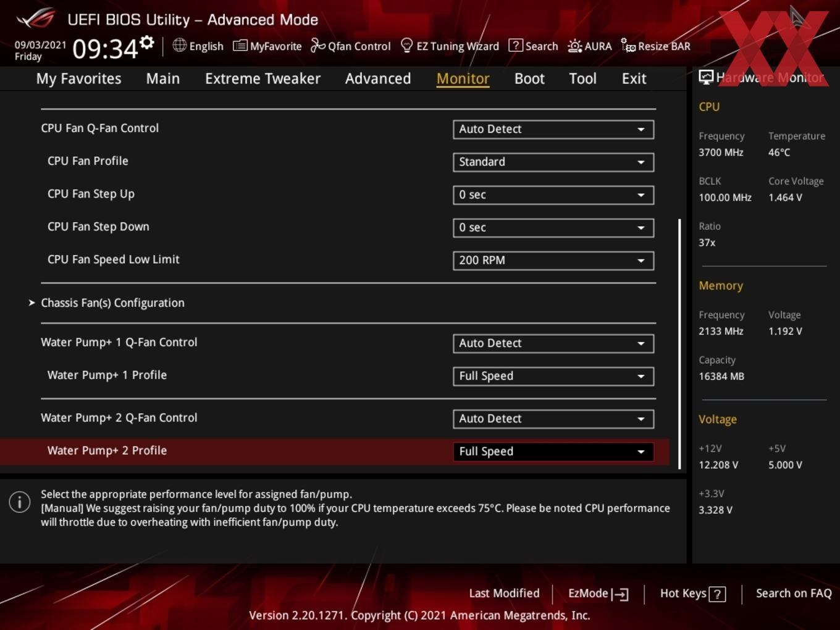Click the info icon in help panel
This screenshot has width=840, height=630.
click(x=20, y=502)
